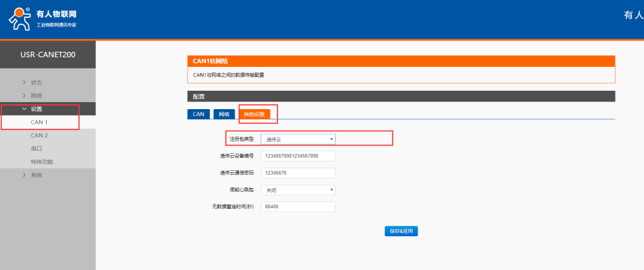Select the 其他设置 tab
Viewport: 644px width, 270px height.
pyautogui.click(x=254, y=114)
